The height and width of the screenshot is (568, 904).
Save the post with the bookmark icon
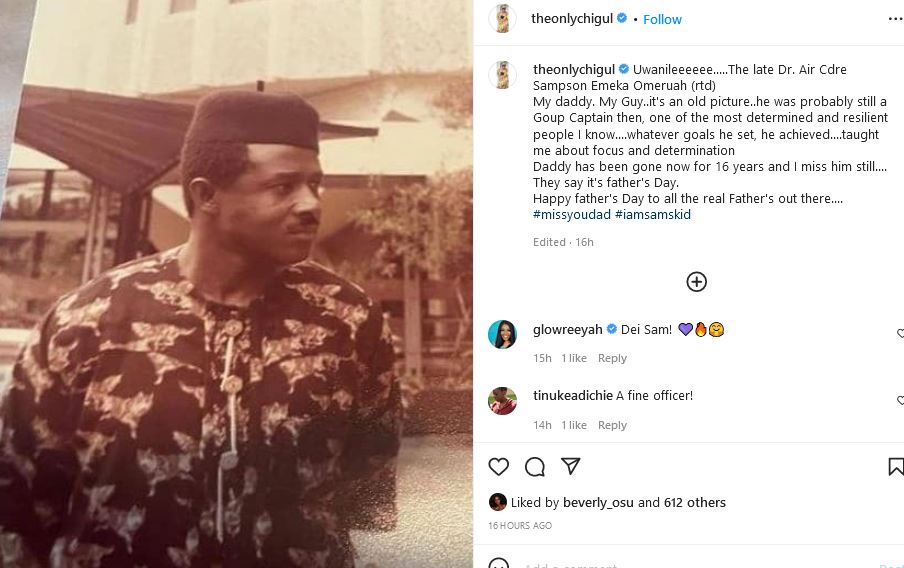coord(895,466)
